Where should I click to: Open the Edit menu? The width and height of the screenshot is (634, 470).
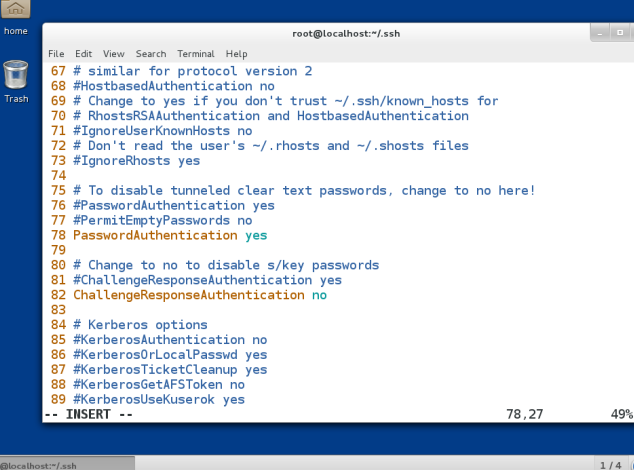pos(83,54)
